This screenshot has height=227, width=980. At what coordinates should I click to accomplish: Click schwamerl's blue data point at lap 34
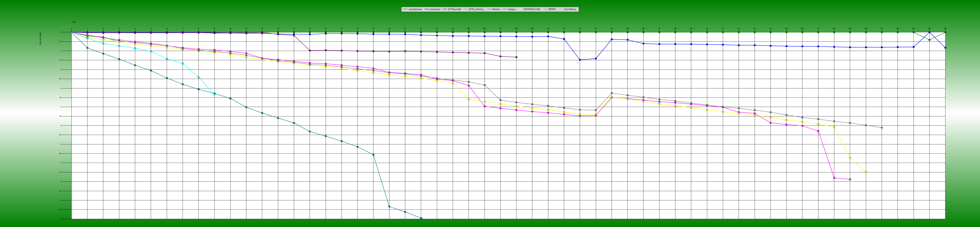tap(612, 39)
